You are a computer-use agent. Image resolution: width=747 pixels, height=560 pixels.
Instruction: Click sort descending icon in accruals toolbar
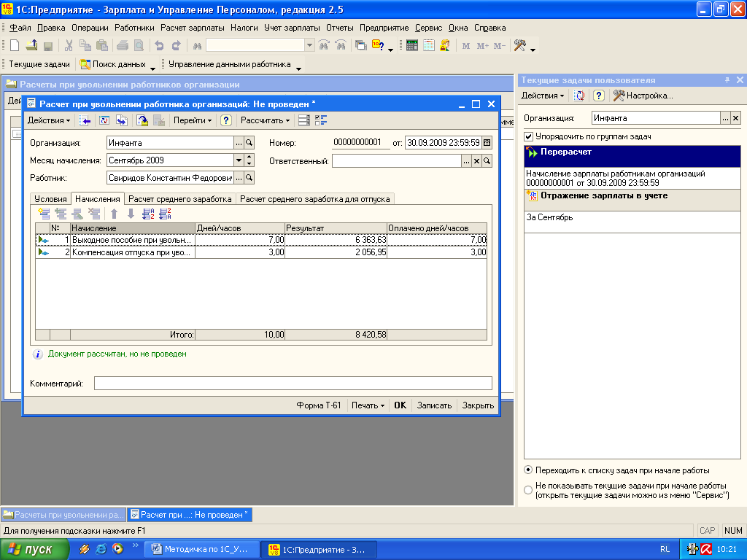point(165,214)
